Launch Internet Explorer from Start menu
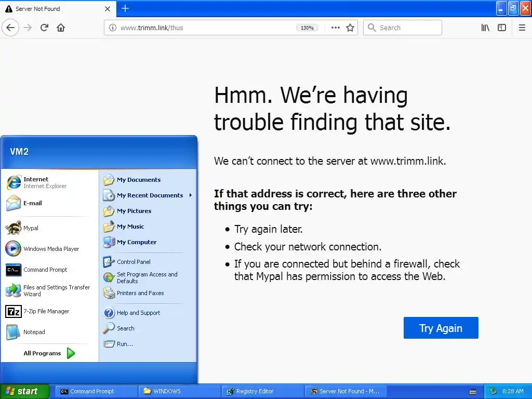Screen dimensions: 532x399 click(49, 182)
